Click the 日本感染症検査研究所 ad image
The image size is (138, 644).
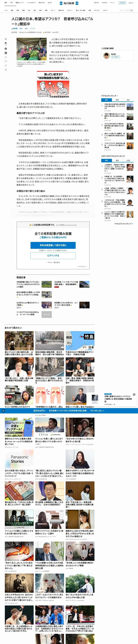(53, 84)
